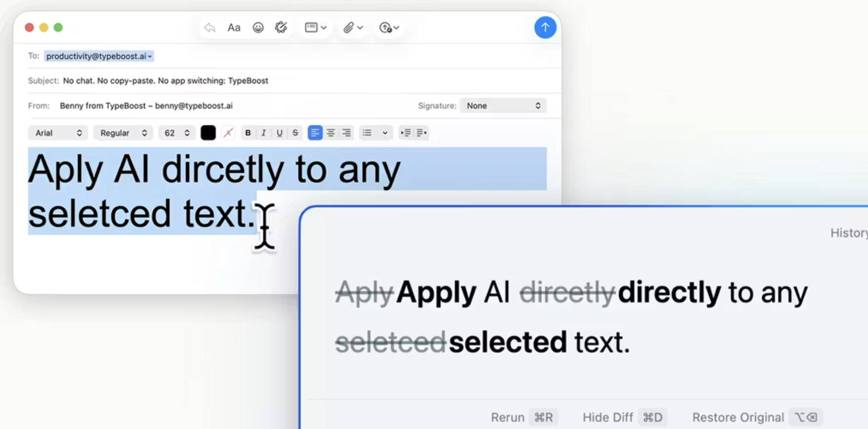The width and height of the screenshot is (868, 429).
Task: Maximize the compose window with green button
Action: (58, 27)
